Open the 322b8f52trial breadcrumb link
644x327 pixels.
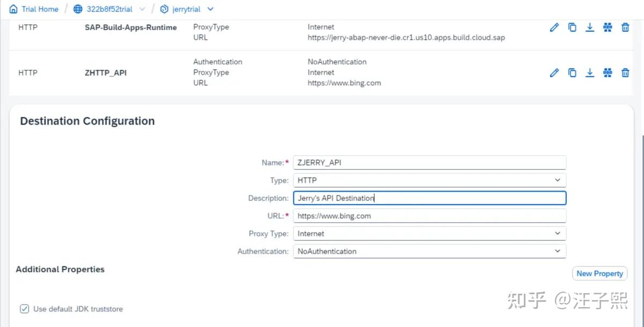click(109, 9)
